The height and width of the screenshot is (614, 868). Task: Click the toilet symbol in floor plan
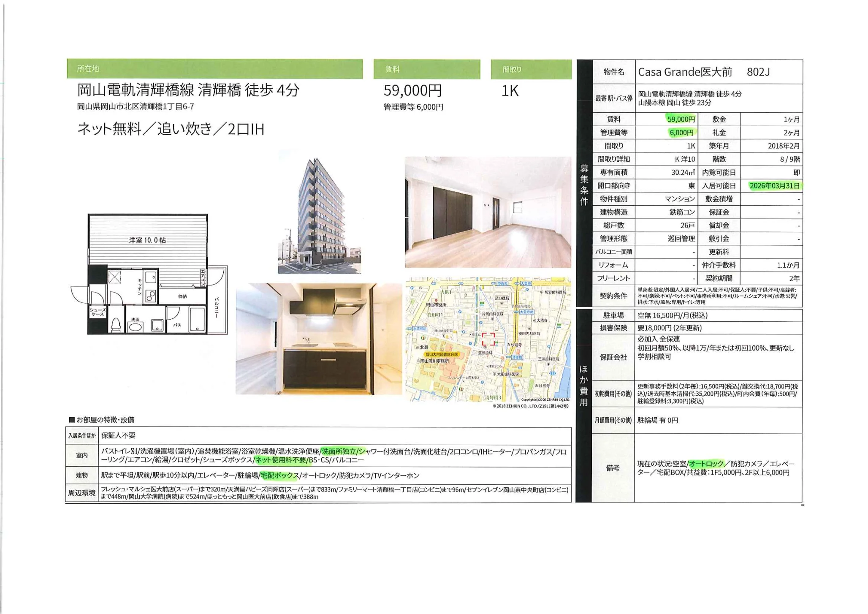[116, 324]
